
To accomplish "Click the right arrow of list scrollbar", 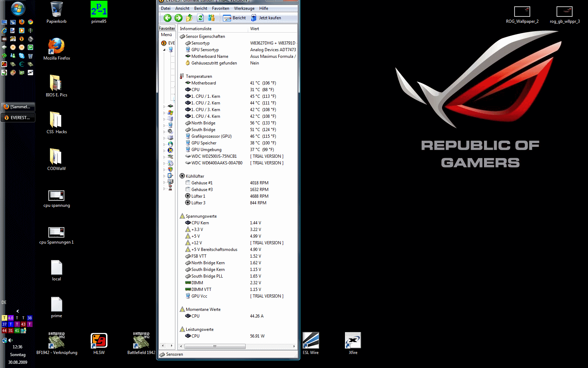I will coord(294,346).
